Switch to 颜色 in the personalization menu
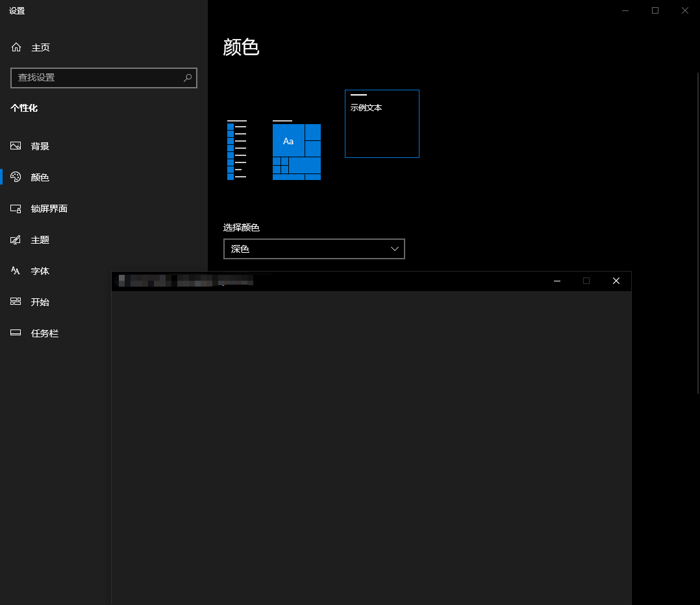Viewport: 700px width, 605px height. pyautogui.click(x=40, y=177)
